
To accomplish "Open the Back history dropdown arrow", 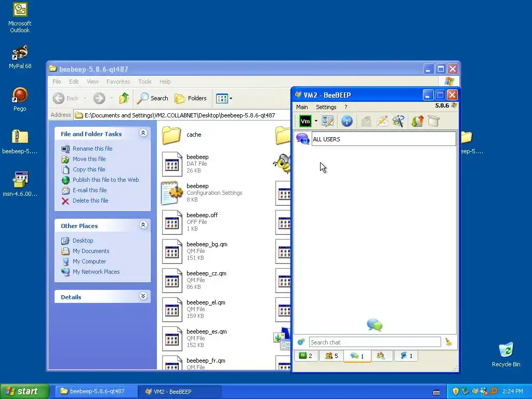I will 85,98.
